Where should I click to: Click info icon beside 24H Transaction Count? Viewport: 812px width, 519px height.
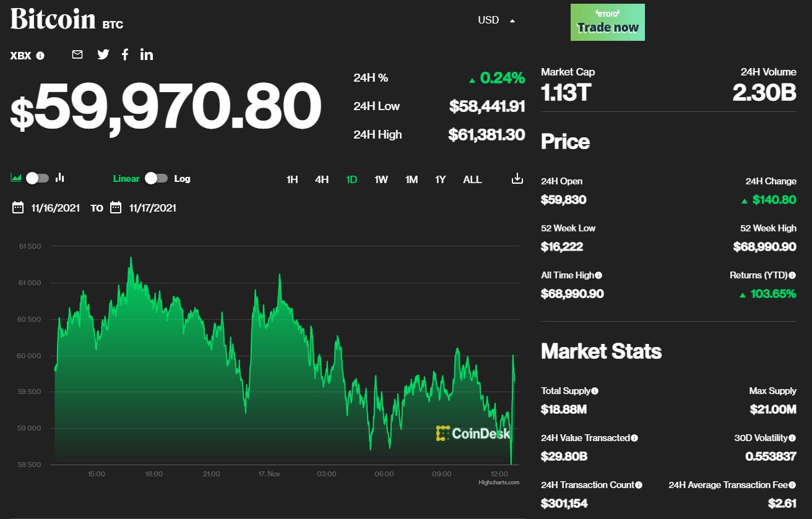pos(639,485)
